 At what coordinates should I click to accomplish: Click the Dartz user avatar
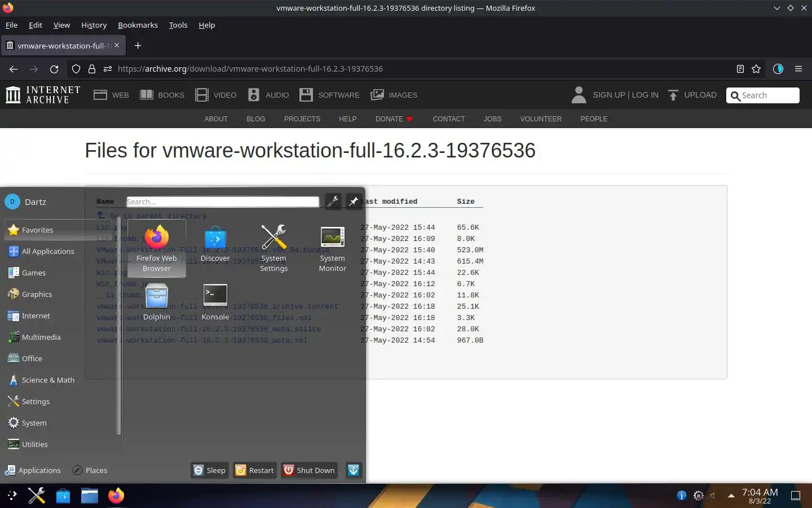12,202
